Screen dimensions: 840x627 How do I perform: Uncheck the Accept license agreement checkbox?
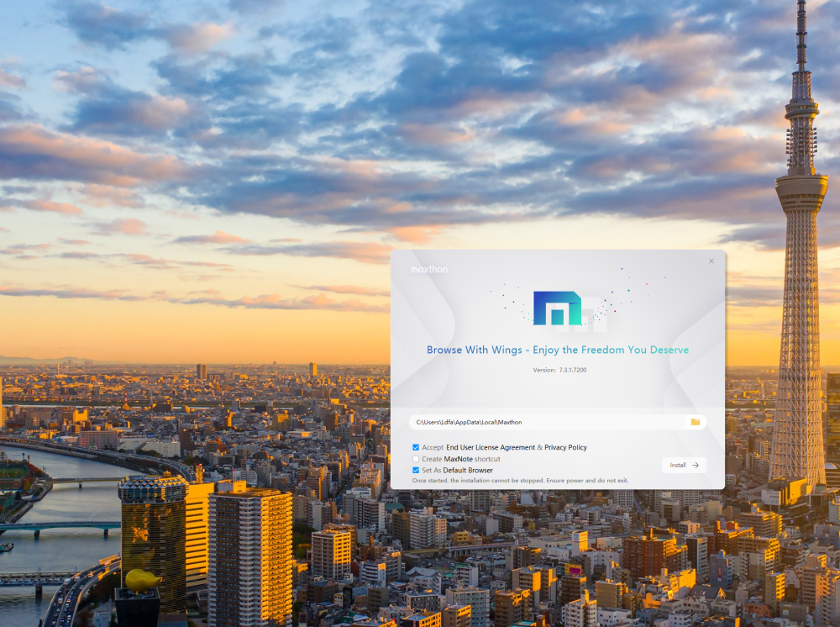pyautogui.click(x=416, y=448)
